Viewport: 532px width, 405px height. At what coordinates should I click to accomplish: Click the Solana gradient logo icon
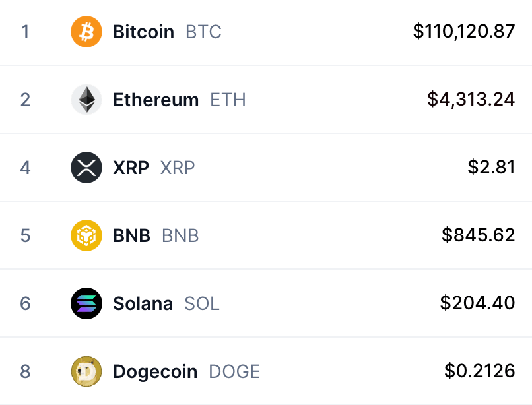tap(86, 303)
